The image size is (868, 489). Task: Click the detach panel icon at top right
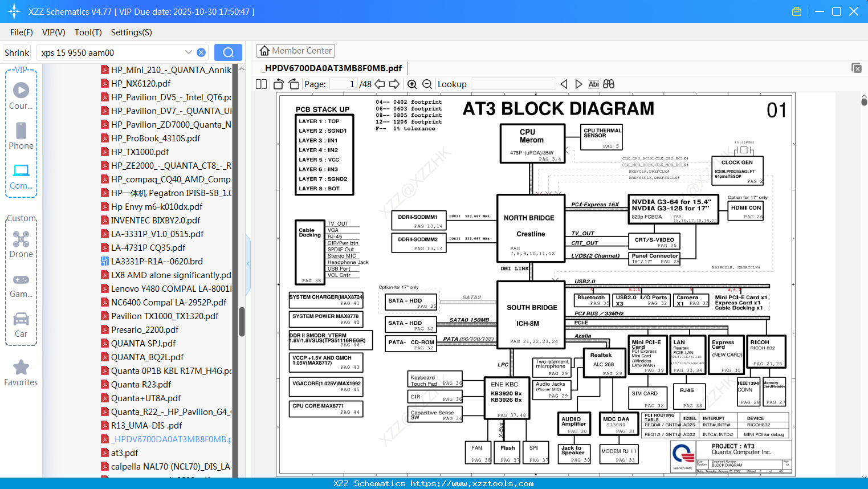point(857,68)
